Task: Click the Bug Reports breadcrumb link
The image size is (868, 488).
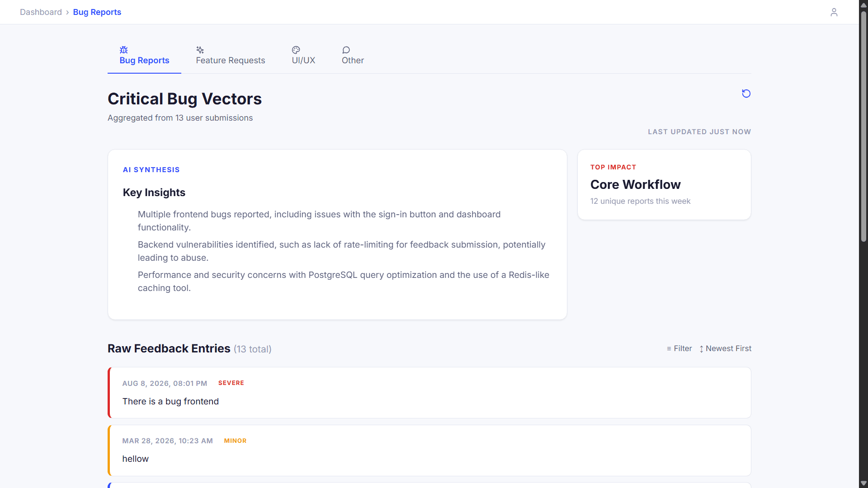Action: tap(97, 12)
